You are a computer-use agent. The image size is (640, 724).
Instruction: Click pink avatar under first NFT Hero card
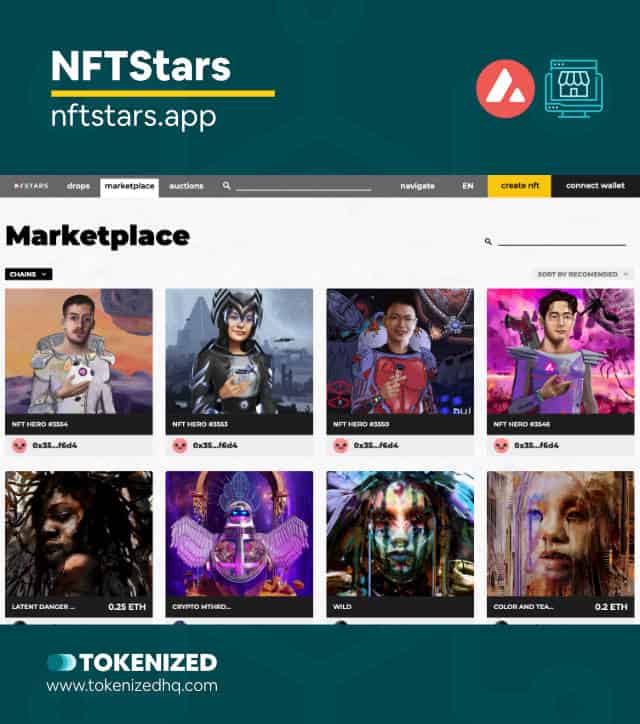19,446
